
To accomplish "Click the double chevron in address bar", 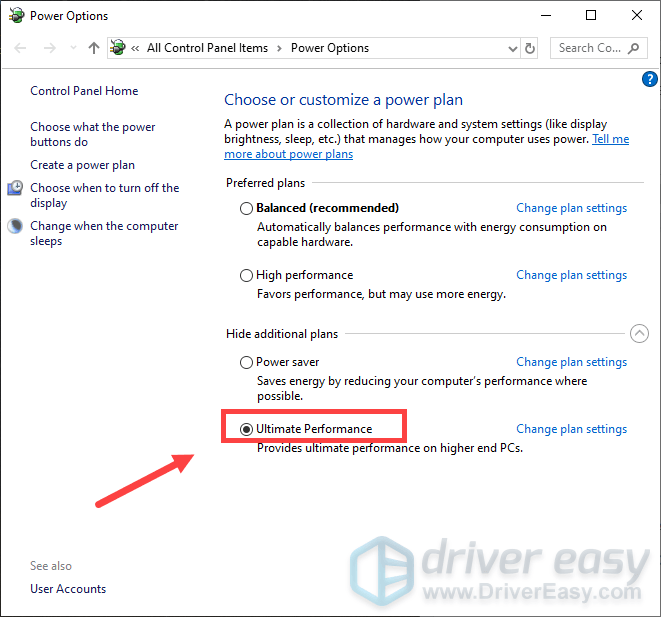I will pyautogui.click(x=135, y=48).
